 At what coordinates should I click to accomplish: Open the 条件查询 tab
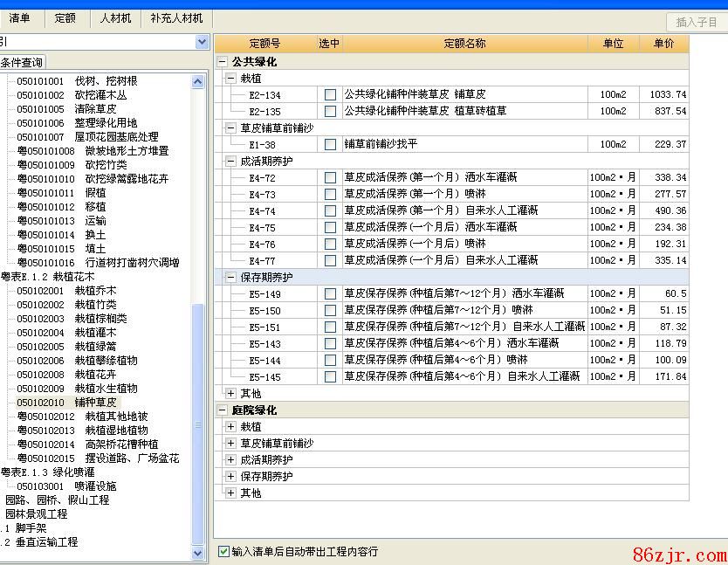click(22, 62)
